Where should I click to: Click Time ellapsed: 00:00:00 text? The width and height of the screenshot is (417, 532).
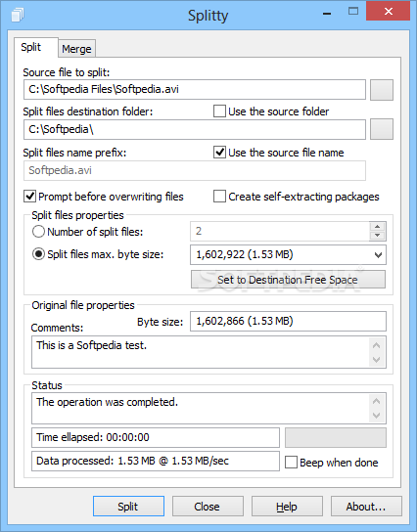(x=93, y=437)
